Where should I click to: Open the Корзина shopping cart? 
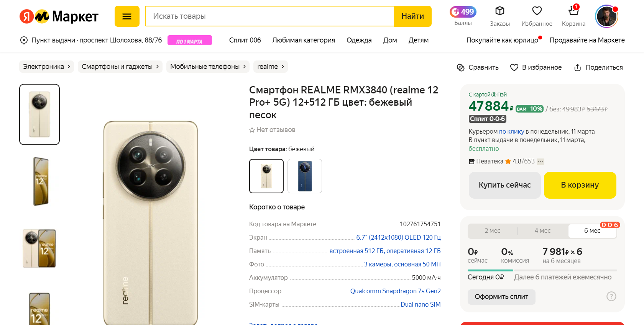573,15
